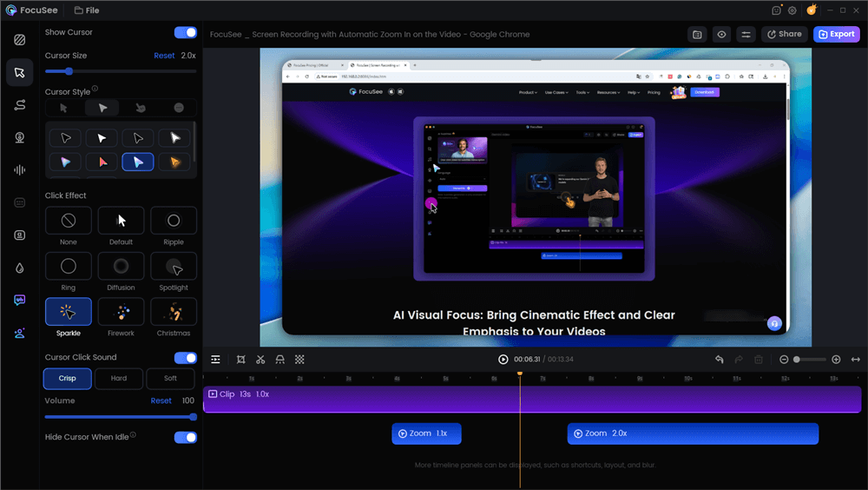Click the undo arrow above the timeline
The height and width of the screenshot is (490, 868).
coord(719,359)
